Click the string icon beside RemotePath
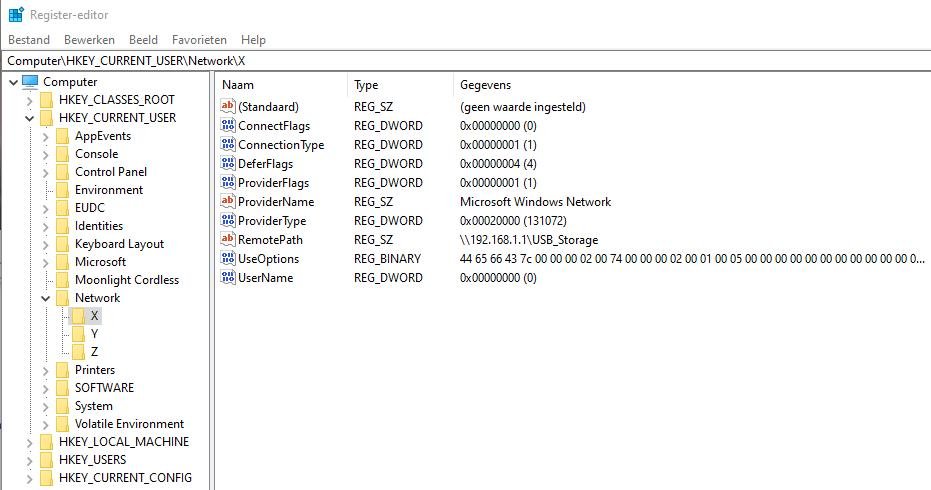Image resolution: width=931 pixels, height=490 pixels. [x=227, y=240]
